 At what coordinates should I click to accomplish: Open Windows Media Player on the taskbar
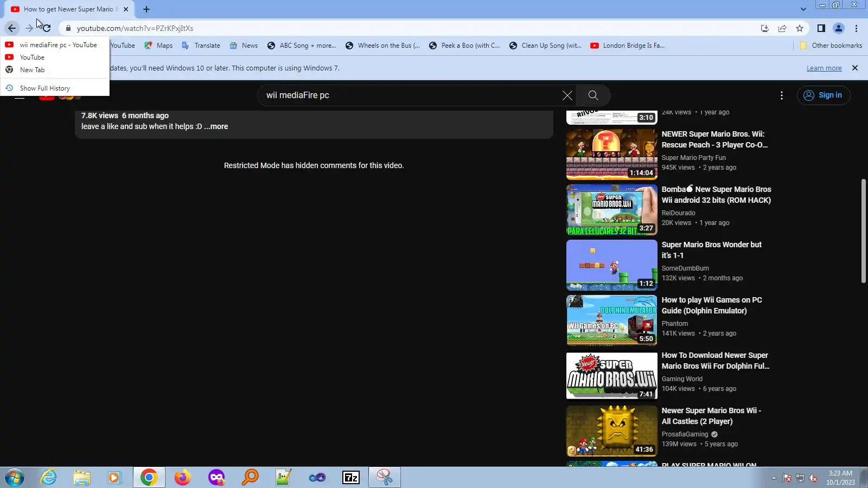click(x=114, y=477)
